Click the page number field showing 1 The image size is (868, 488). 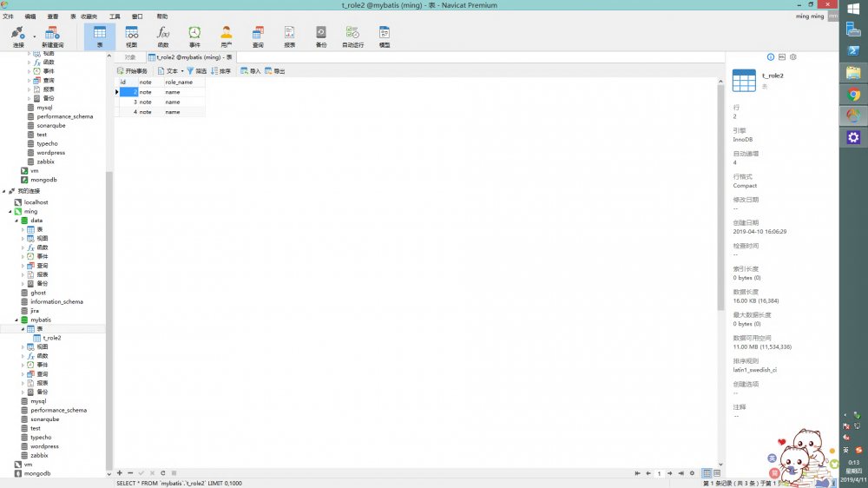(660, 473)
